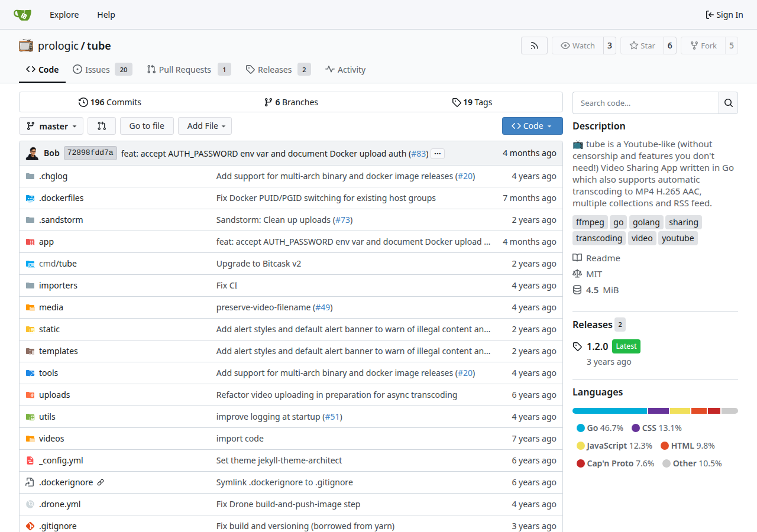Click the search magnifier icon button
This screenshot has height=532, width=757.
click(728, 103)
